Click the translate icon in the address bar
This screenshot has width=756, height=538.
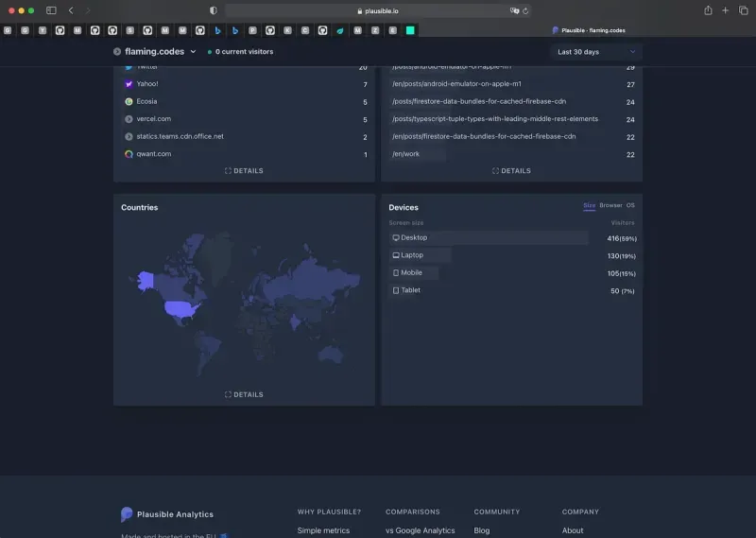click(514, 10)
